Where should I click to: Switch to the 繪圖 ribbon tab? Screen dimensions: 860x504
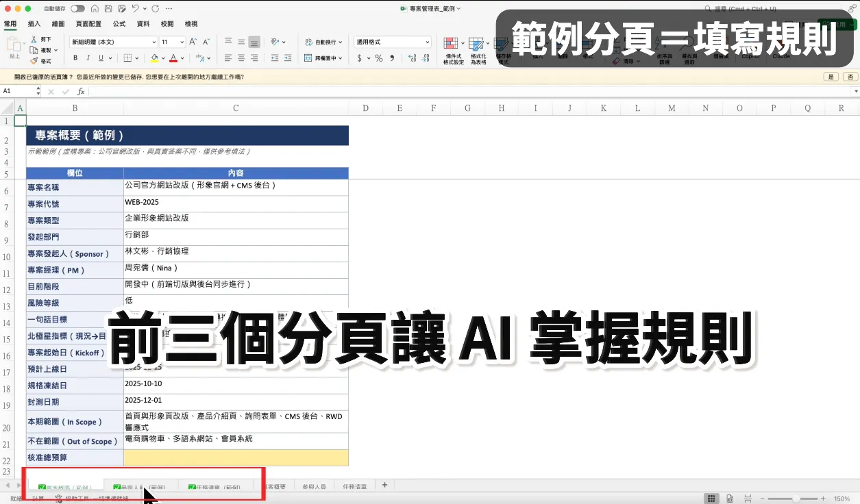tap(58, 23)
